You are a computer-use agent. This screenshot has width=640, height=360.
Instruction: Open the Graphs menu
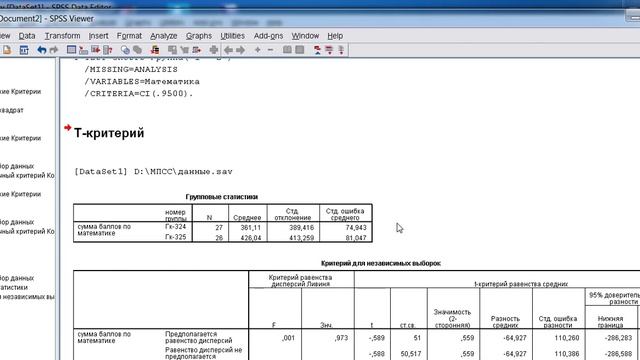[x=199, y=36]
